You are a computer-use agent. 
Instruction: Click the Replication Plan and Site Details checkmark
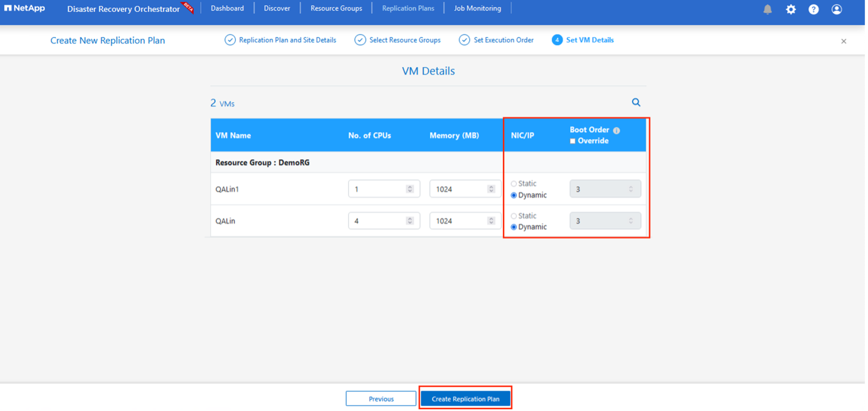click(230, 40)
